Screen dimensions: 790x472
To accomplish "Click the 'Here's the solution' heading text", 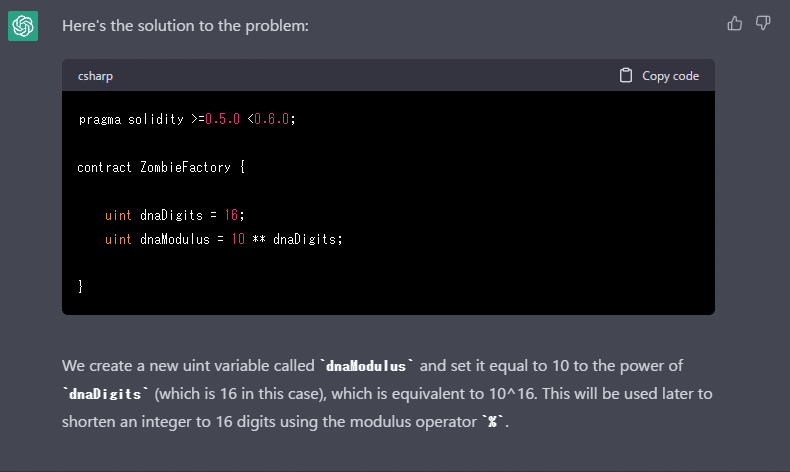I will 185,25.
